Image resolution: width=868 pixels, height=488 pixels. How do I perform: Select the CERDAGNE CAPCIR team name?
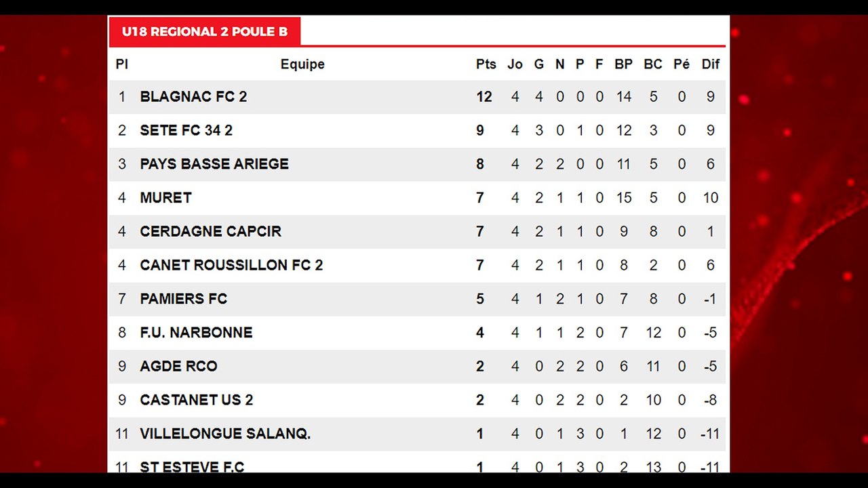tap(210, 231)
